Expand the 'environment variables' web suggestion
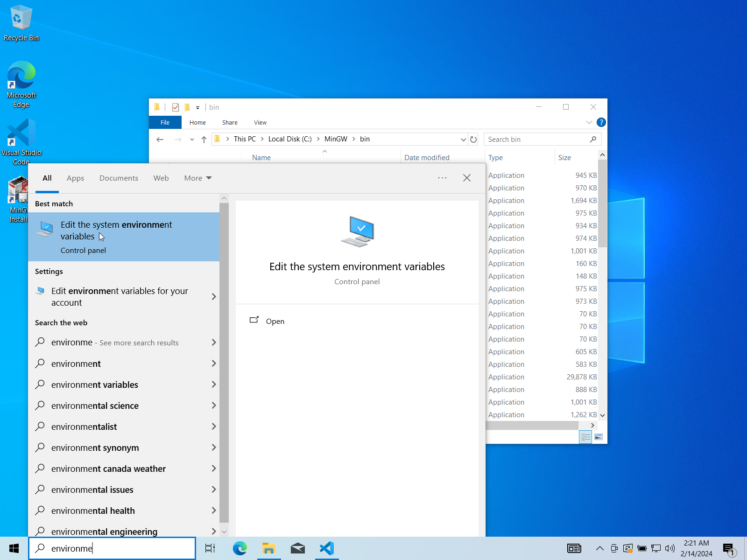 click(214, 385)
